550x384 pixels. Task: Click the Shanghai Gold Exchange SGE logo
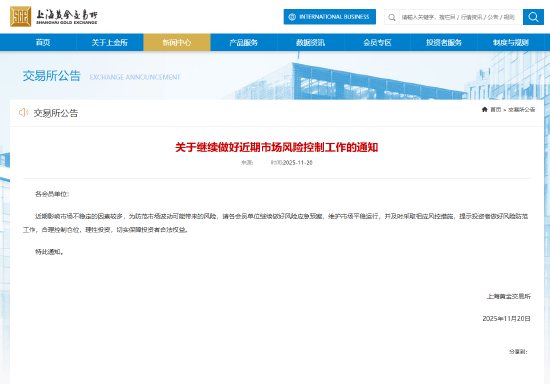[54, 16]
